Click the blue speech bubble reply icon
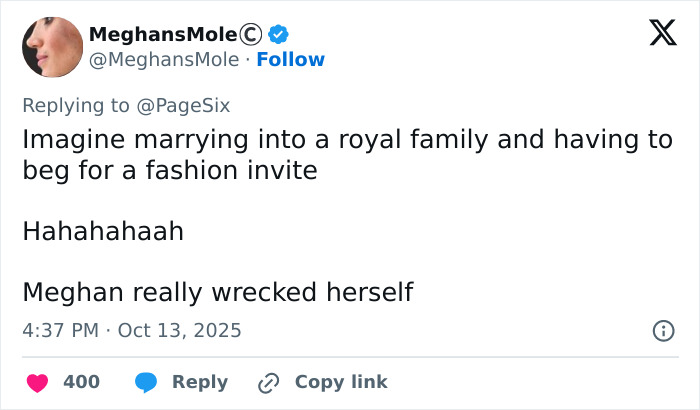Viewport: 700px width, 410px height. click(146, 382)
